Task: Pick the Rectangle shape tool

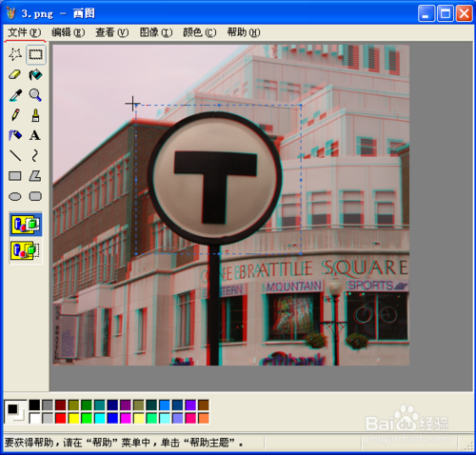Action: pos(15,176)
